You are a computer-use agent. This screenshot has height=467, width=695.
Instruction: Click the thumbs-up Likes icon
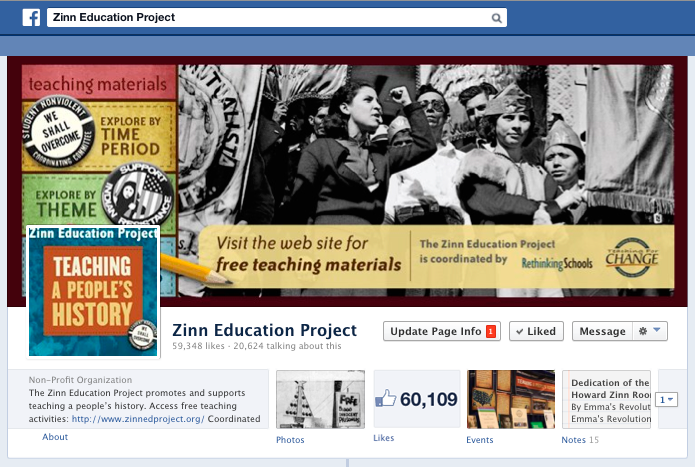(385, 398)
